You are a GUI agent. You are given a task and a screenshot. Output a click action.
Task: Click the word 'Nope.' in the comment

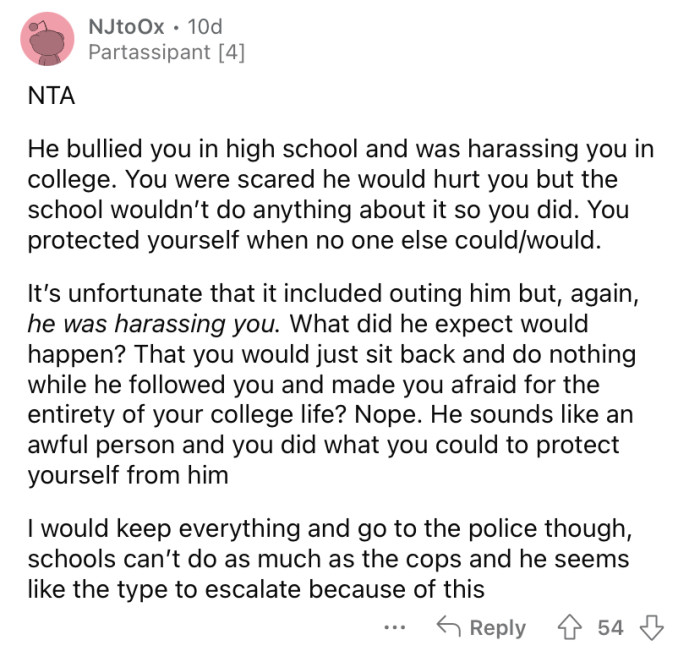(x=388, y=414)
